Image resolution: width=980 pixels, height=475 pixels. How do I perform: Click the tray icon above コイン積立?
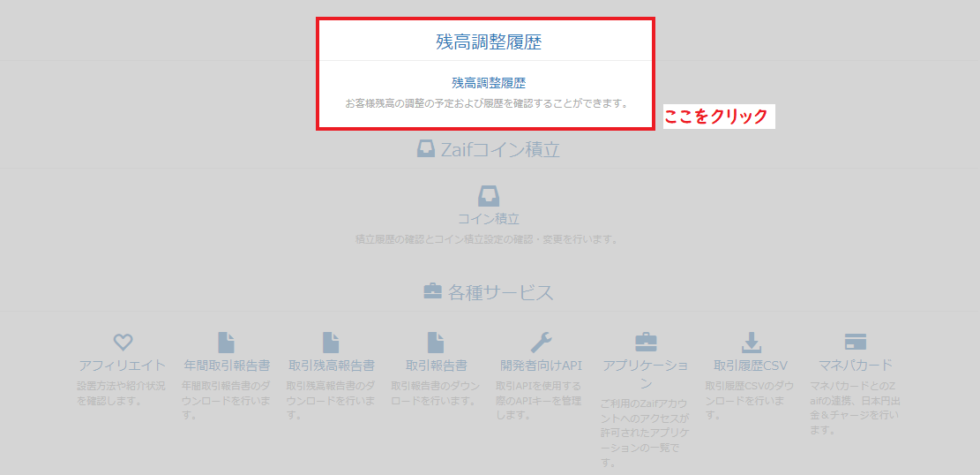pyautogui.click(x=489, y=195)
